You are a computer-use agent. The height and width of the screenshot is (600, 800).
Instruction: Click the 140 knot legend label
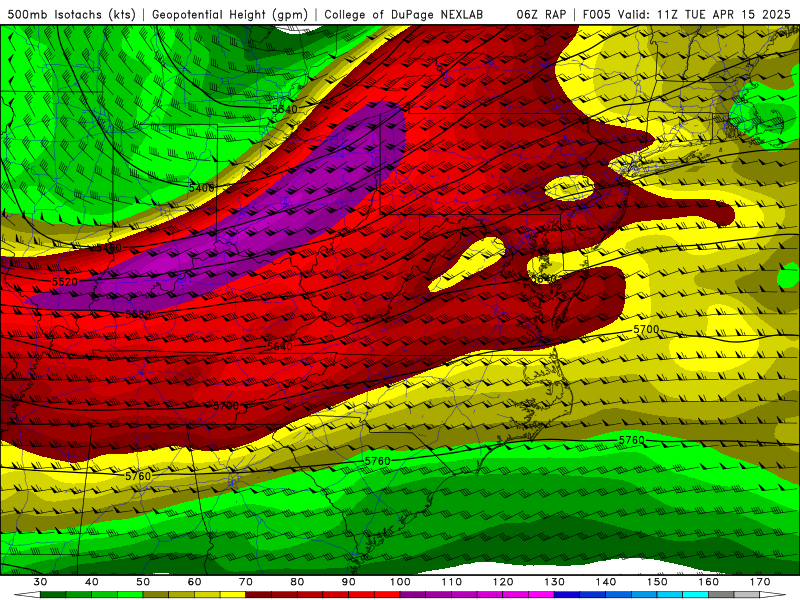(x=606, y=582)
